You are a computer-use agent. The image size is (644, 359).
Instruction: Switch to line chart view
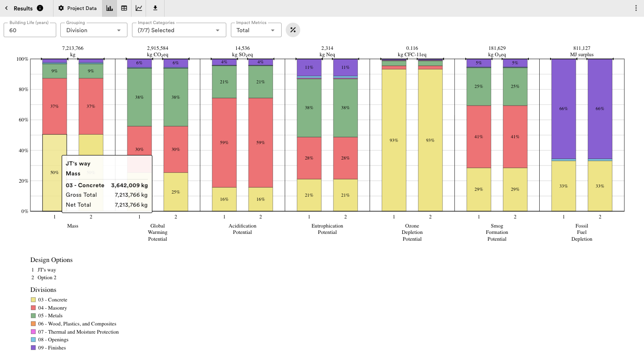tap(139, 8)
